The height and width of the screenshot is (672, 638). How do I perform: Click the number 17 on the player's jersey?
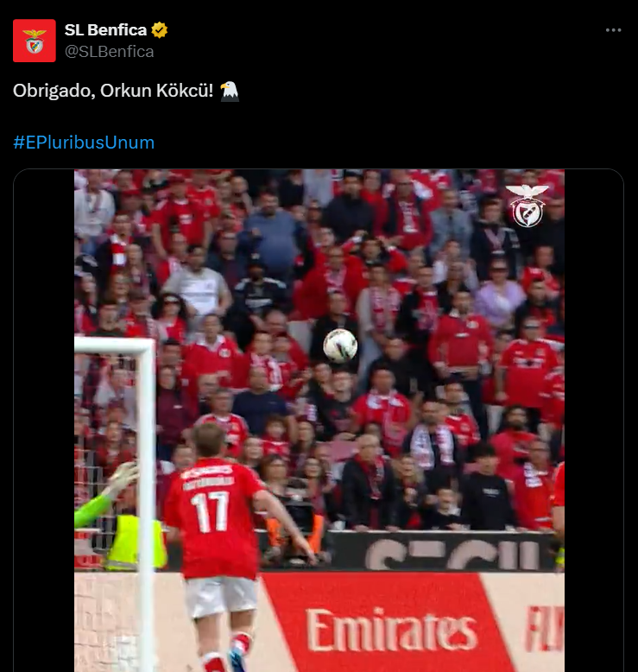tap(211, 511)
